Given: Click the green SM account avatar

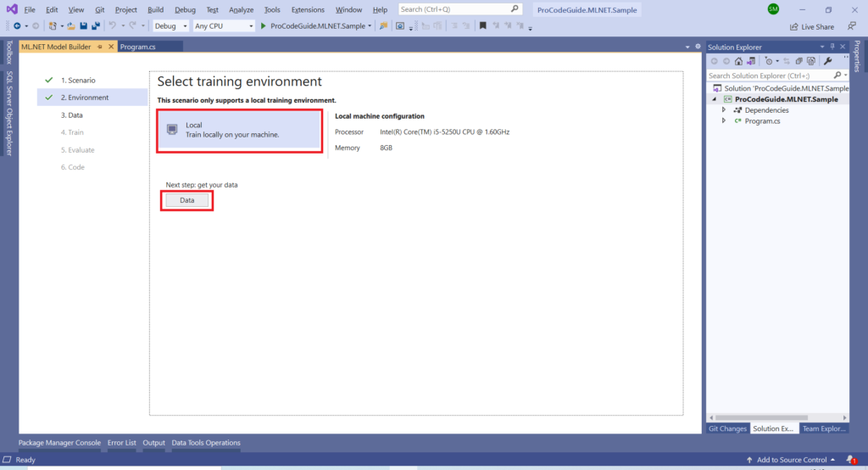Looking at the screenshot, I should pyautogui.click(x=773, y=9).
